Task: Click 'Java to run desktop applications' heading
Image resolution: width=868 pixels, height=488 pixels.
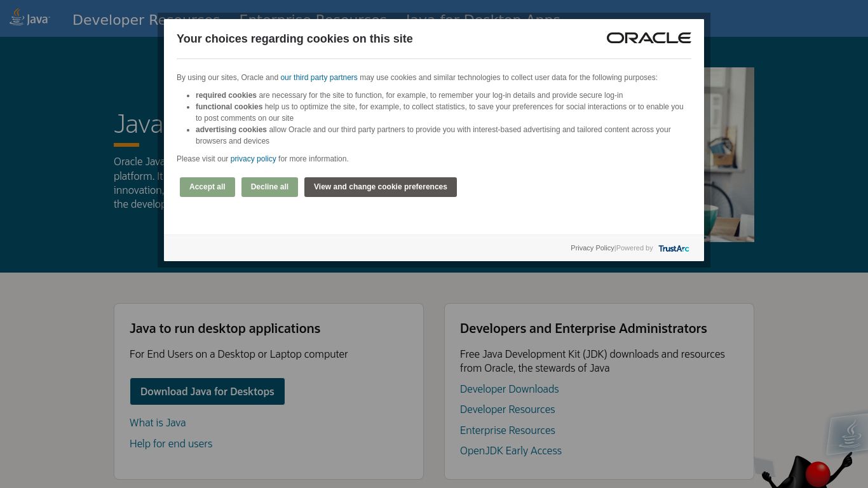Action: [225, 329]
